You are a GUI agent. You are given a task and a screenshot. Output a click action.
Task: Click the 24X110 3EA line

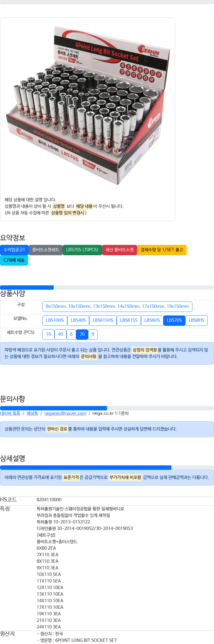[x=49, y=627]
